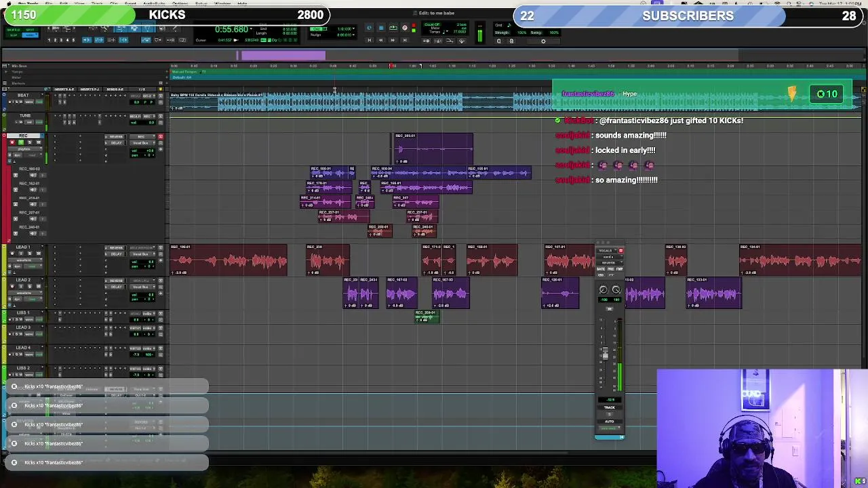Open the REVERB send on LEAD 1
868x488 pixels.
pyautogui.click(x=116, y=248)
